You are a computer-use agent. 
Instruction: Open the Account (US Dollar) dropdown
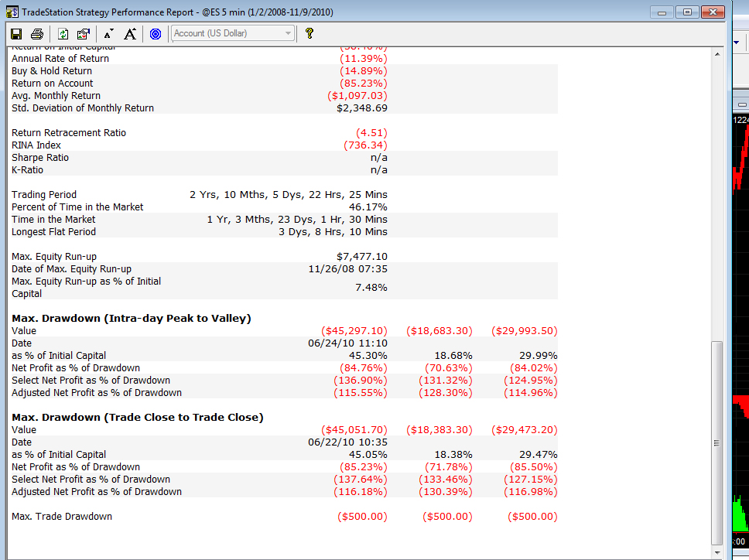pos(233,33)
